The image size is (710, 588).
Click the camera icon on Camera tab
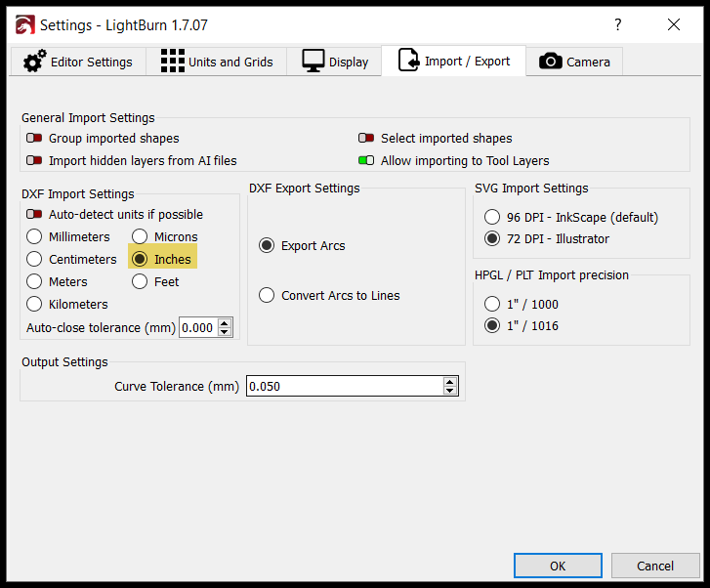551,62
